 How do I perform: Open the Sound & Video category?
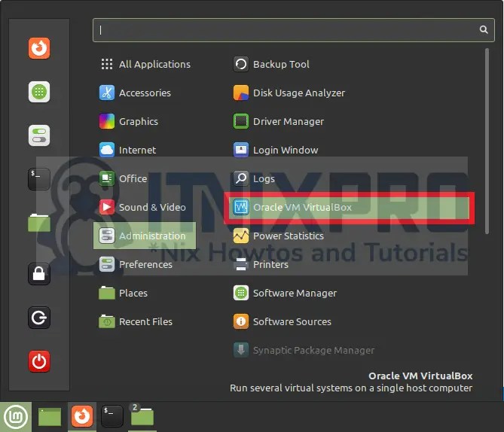coord(145,207)
